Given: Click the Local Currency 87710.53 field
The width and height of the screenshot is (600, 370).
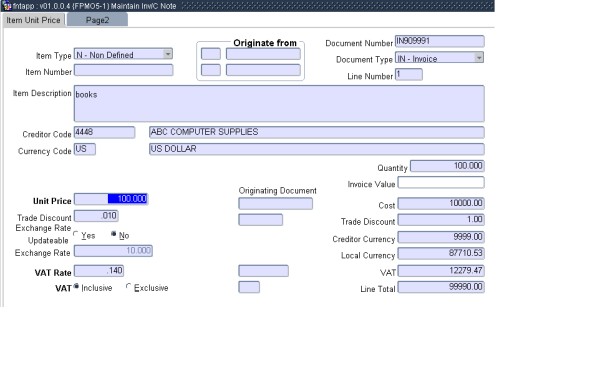Looking at the screenshot, I should point(441,253).
